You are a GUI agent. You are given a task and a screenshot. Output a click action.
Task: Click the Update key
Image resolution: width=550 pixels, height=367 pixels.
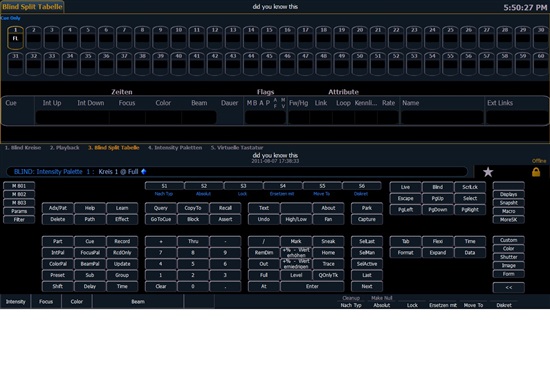coord(122,264)
